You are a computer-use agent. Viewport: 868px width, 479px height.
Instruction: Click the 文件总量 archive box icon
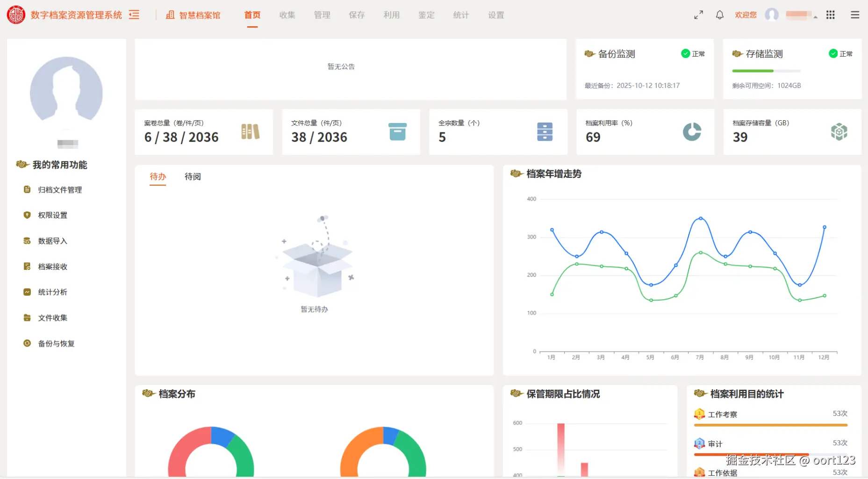pos(397,131)
